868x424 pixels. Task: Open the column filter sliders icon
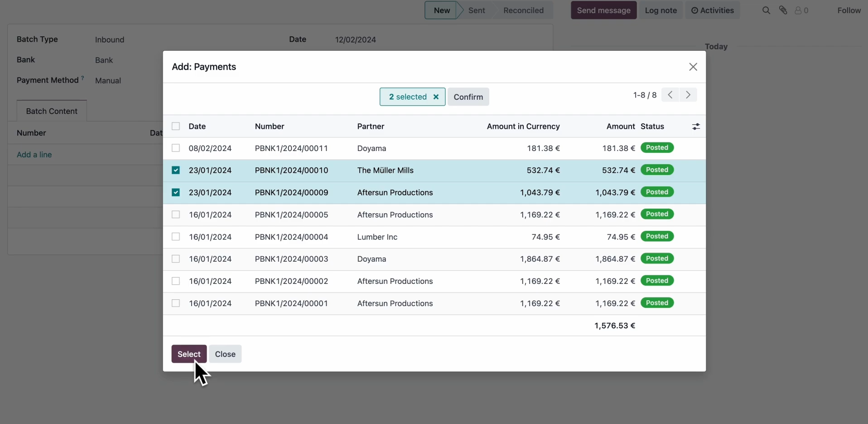click(x=696, y=127)
